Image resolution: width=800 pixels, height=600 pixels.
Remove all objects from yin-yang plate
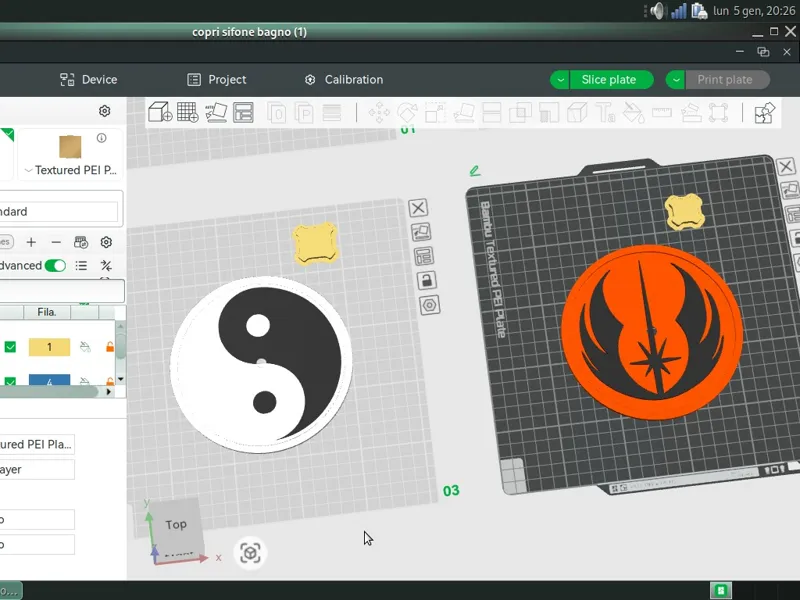click(418, 208)
